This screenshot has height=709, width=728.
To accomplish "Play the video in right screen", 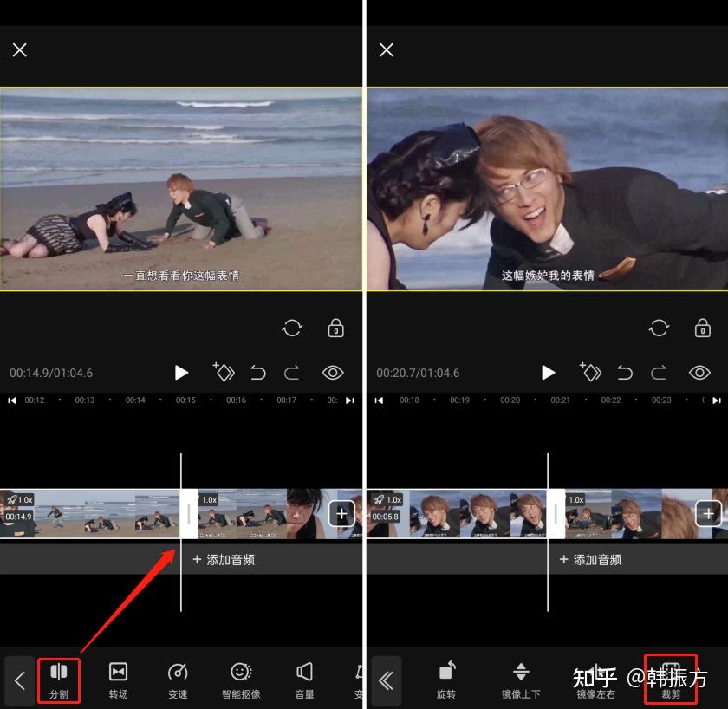I will pos(548,373).
